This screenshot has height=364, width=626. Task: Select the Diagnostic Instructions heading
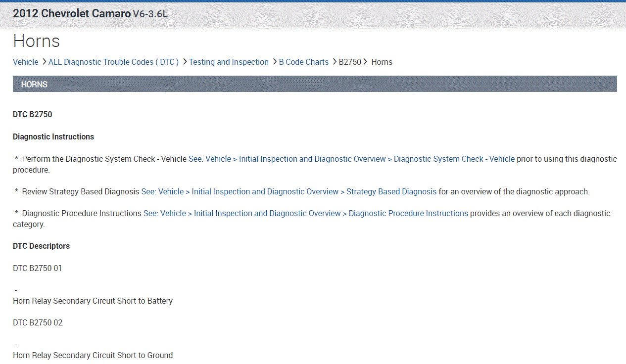(x=53, y=136)
